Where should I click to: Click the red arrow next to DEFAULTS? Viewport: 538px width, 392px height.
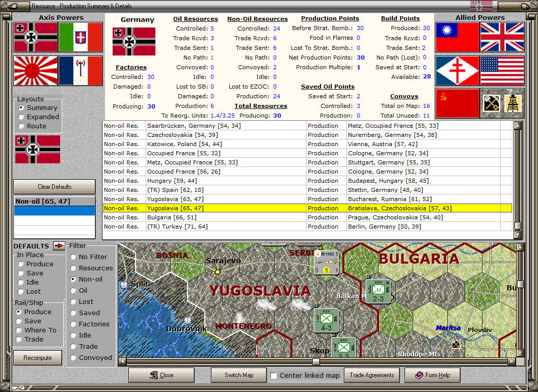[x=59, y=246]
